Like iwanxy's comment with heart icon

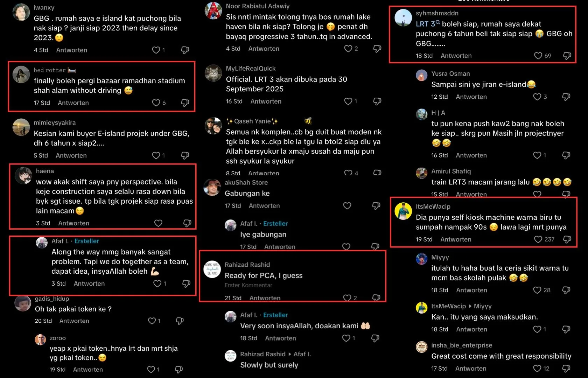pyautogui.click(x=156, y=50)
